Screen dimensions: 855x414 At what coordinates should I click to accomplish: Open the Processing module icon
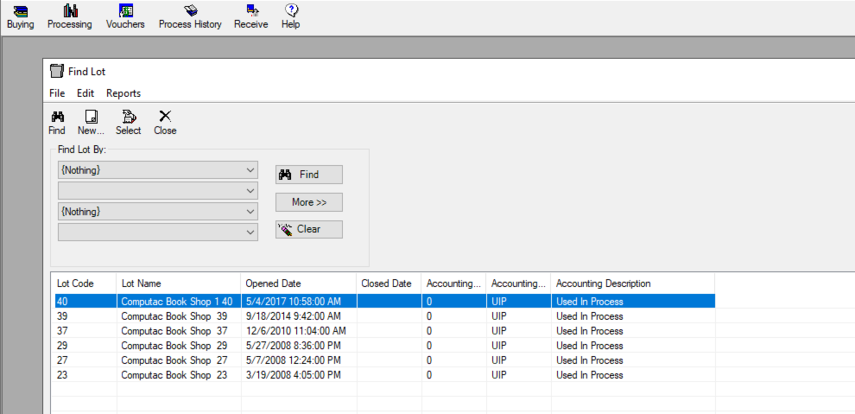70,17
